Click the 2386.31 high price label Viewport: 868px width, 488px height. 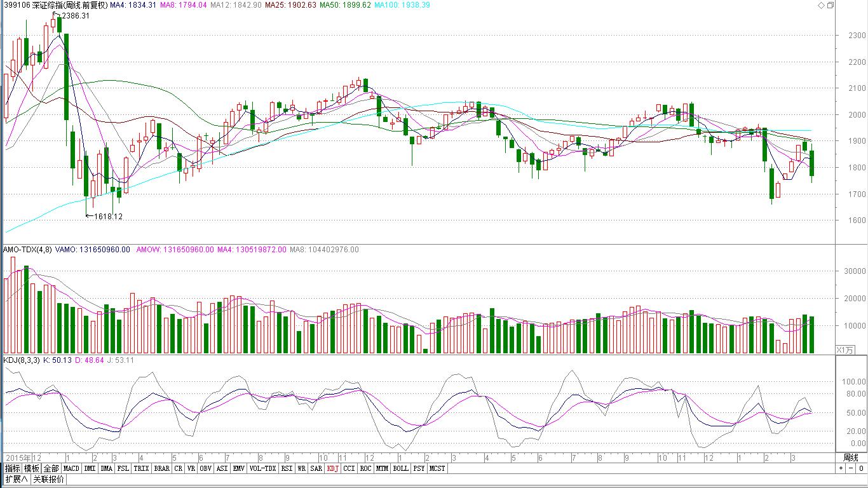pos(76,16)
